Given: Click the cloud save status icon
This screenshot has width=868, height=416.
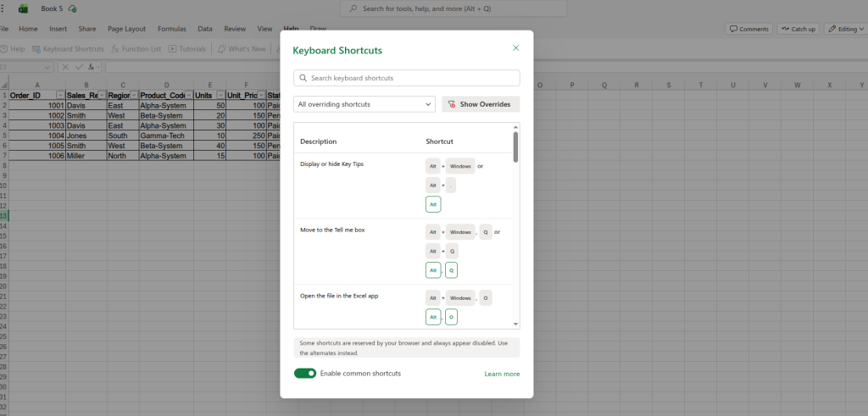Looking at the screenshot, I should pyautogui.click(x=73, y=8).
